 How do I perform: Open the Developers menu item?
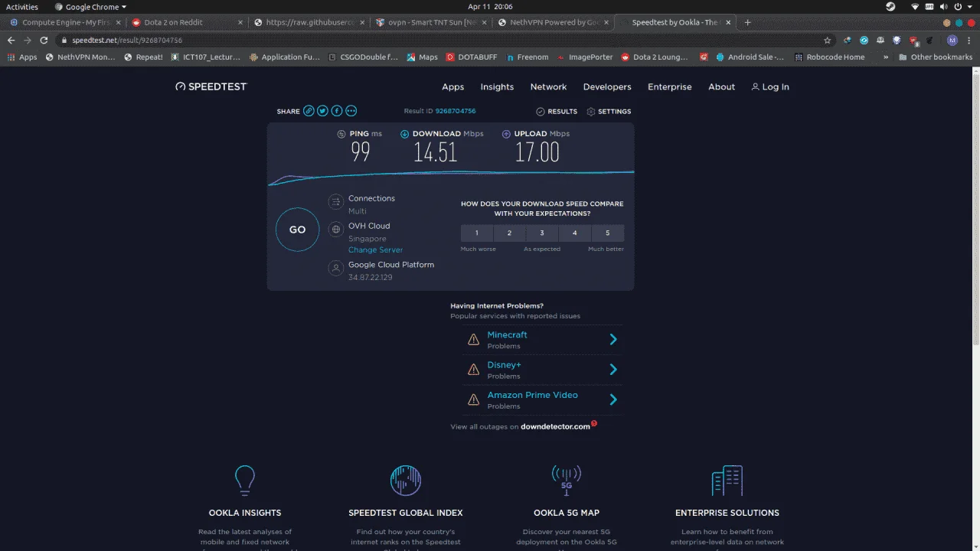click(x=607, y=86)
